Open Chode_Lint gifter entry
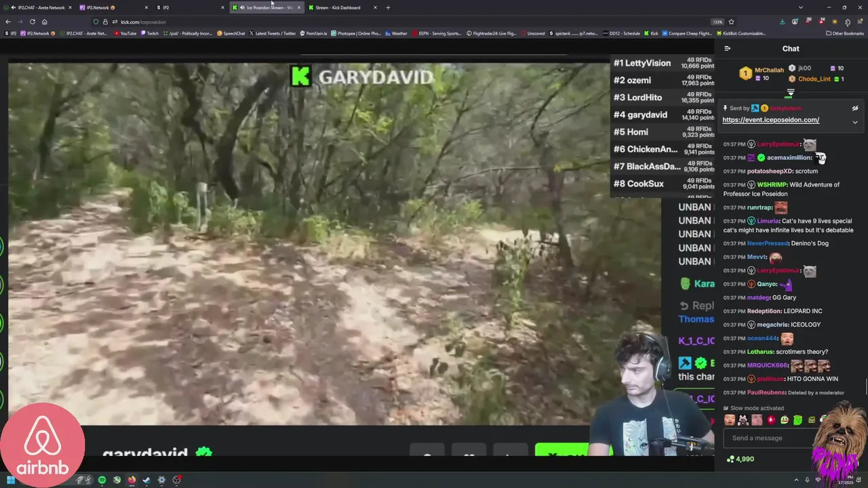 pos(814,79)
